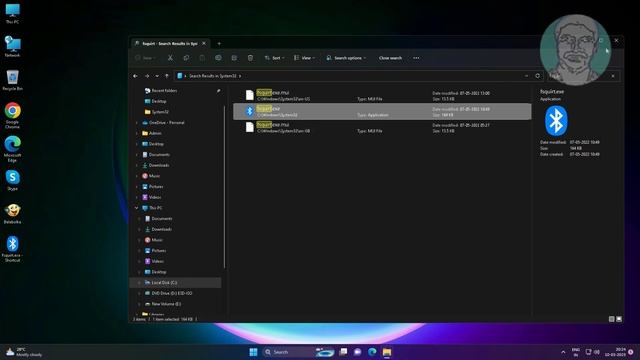Select Google Chrome desktop icon
The width and height of the screenshot is (640, 360).
[12, 116]
